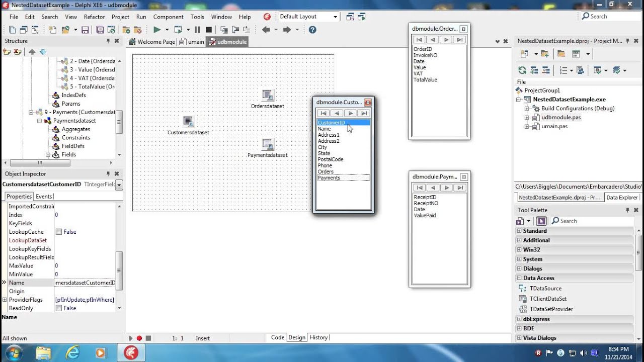Expand the udbmodule.pas tree node
Viewport: 644px width, 362px height.
point(527,118)
